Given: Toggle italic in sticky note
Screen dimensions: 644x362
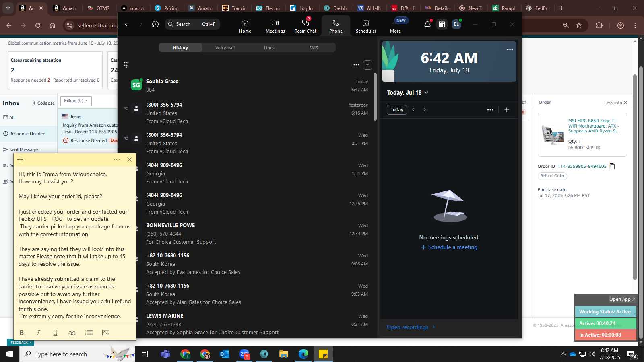Looking at the screenshot, I should point(39,333).
